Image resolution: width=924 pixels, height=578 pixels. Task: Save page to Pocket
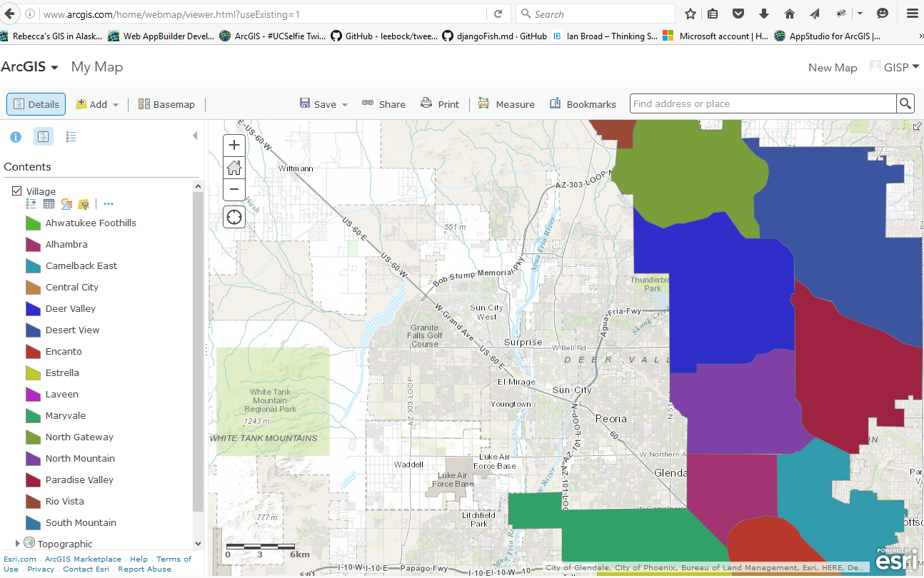tap(738, 14)
